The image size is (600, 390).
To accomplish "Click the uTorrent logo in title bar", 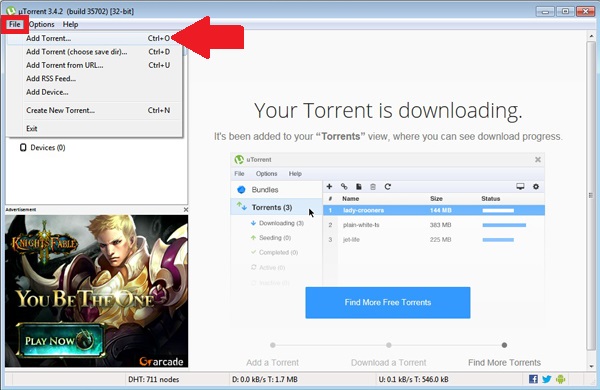I will click(x=11, y=11).
